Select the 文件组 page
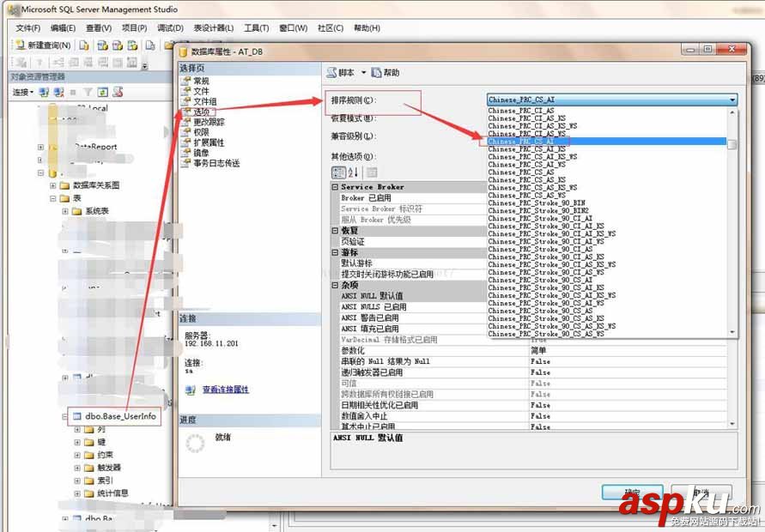 coord(205,101)
